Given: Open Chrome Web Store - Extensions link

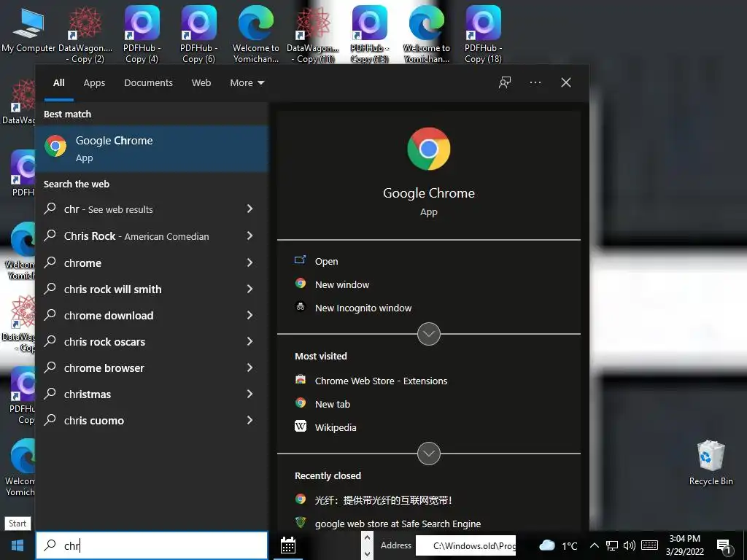Looking at the screenshot, I should [381, 381].
